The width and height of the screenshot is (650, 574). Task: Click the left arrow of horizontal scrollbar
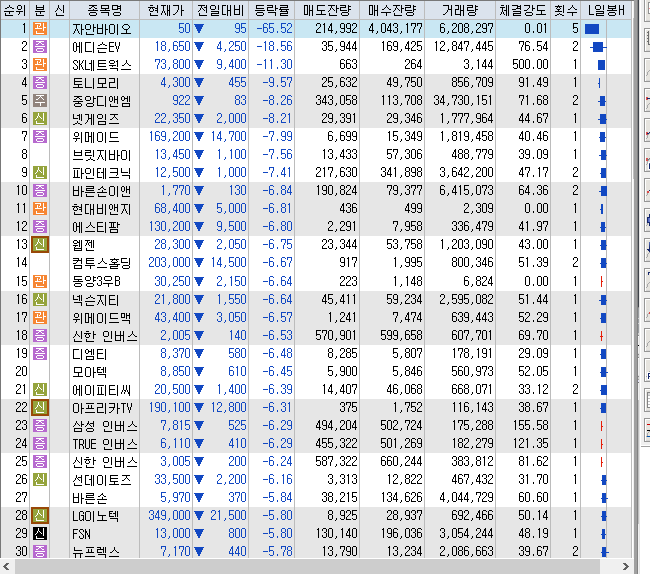coord(6,566)
